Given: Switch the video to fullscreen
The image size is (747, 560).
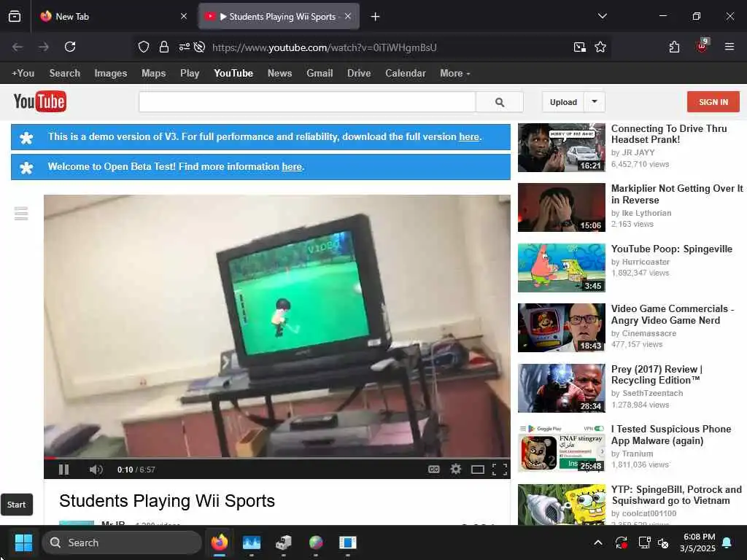Looking at the screenshot, I should coord(499,470).
